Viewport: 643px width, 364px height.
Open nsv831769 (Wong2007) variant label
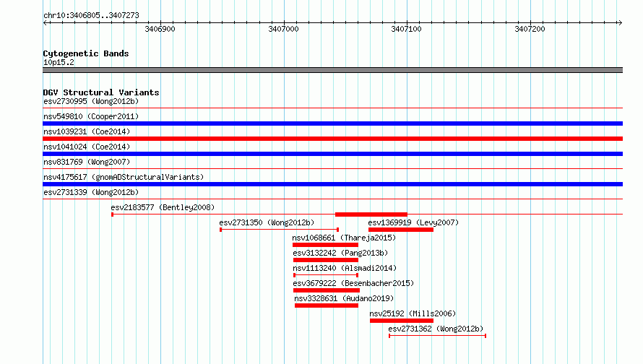[x=87, y=162]
